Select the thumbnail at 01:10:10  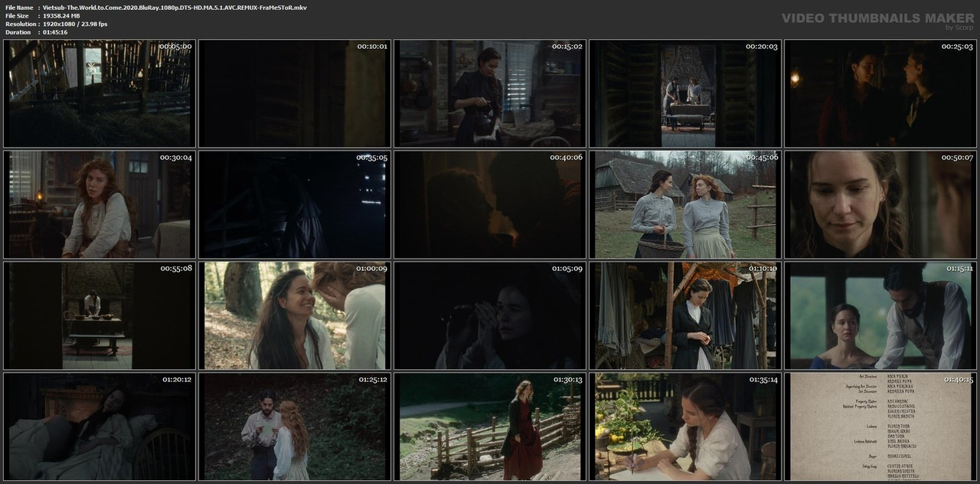tap(685, 316)
